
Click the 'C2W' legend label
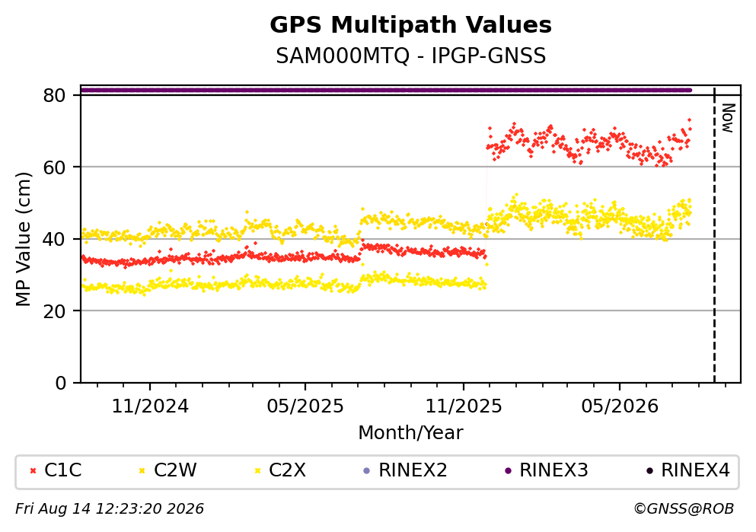(x=175, y=470)
